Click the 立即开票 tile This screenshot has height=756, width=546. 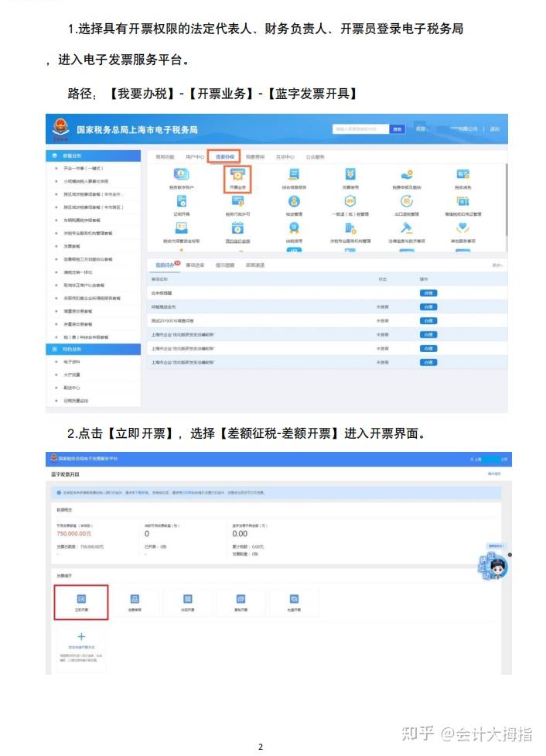click(81, 602)
